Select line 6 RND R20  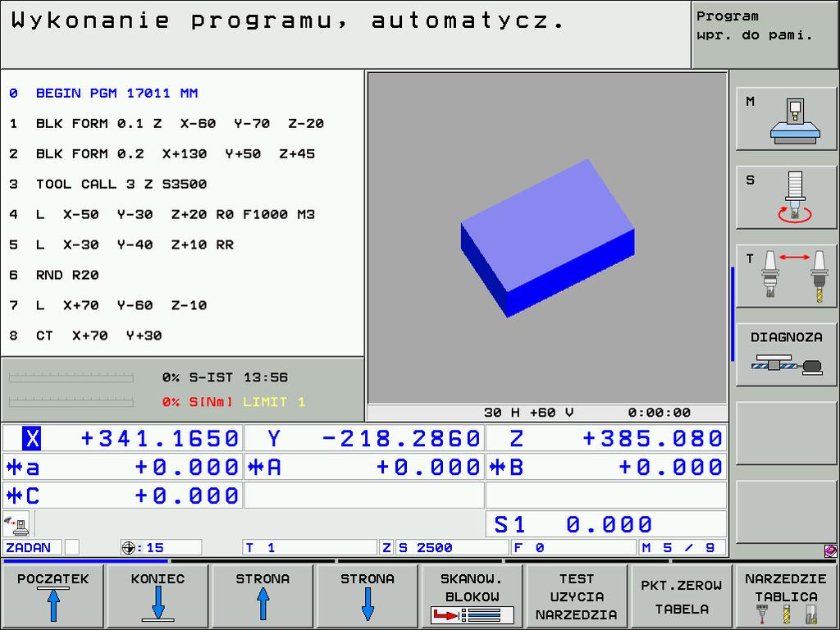[54, 275]
